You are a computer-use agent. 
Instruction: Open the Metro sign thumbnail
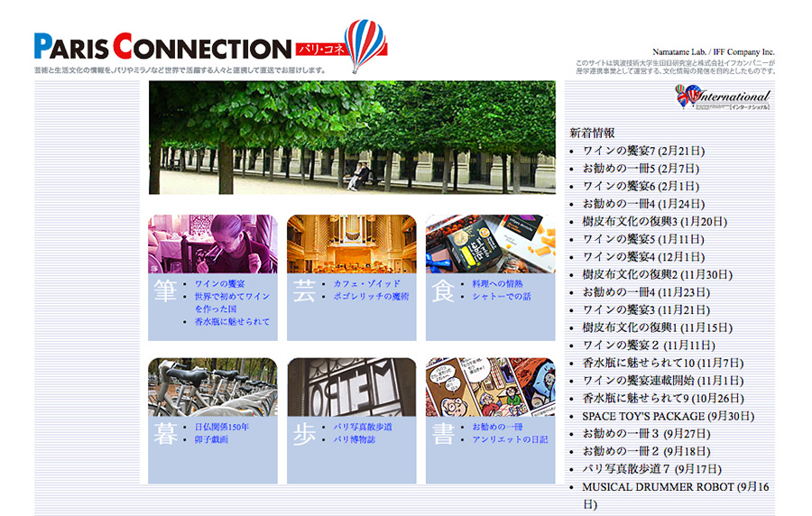(x=352, y=387)
